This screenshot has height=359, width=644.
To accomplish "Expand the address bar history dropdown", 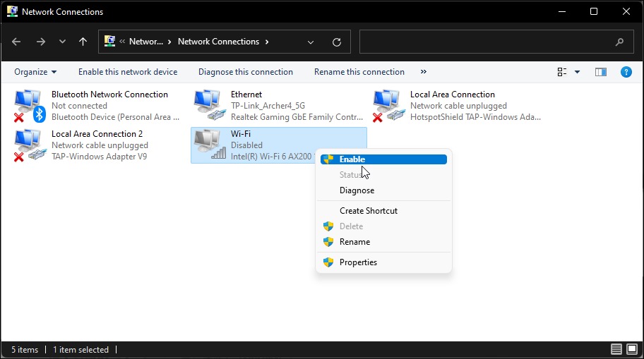I will 311,42.
